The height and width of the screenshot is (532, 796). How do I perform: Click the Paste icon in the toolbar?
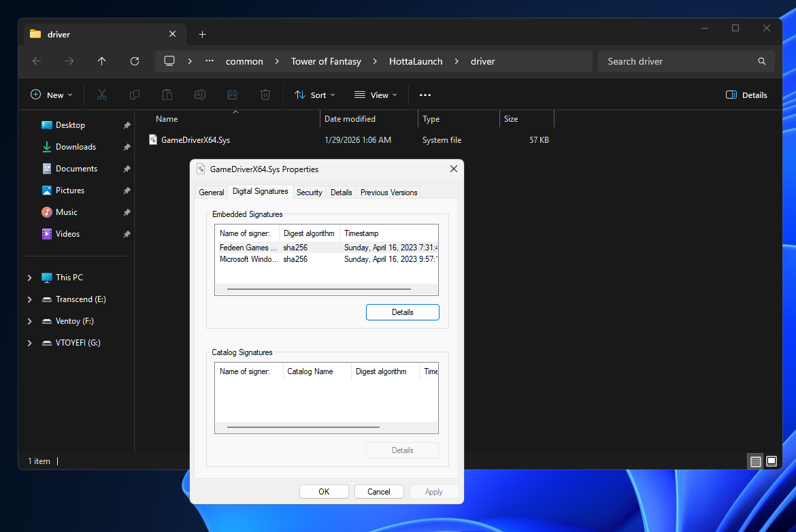167,95
